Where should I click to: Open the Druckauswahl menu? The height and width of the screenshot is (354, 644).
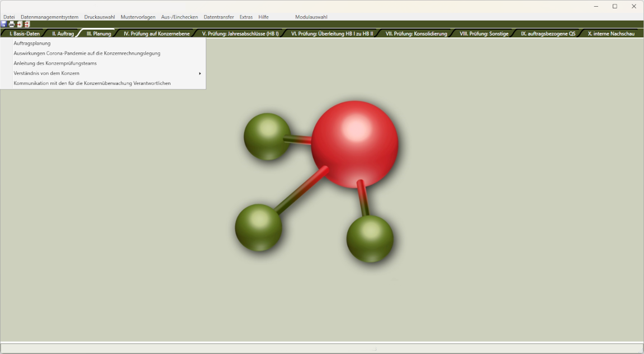coord(100,17)
